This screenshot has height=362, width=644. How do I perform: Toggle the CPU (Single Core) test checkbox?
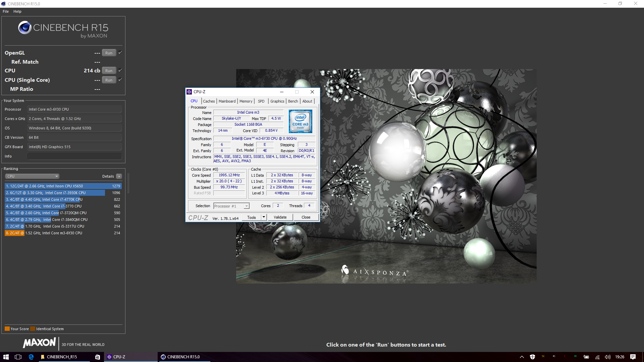120,80
